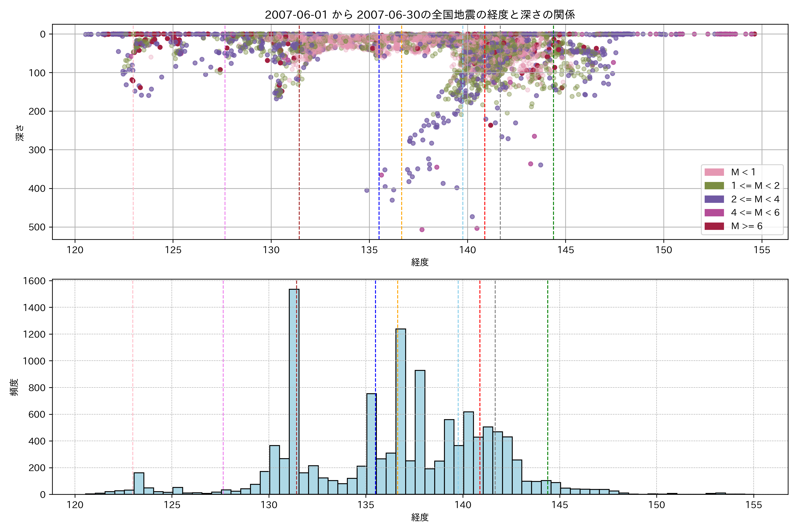Click the 500 tick label on depth axis
This screenshot has width=798, height=532.
(37, 227)
